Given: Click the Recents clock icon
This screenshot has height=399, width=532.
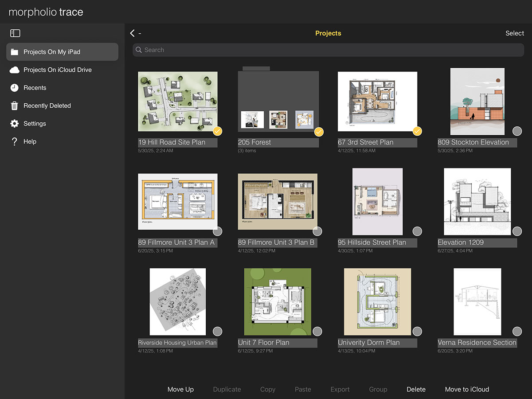Looking at the screenshot, I should click(x=15, y=88).
